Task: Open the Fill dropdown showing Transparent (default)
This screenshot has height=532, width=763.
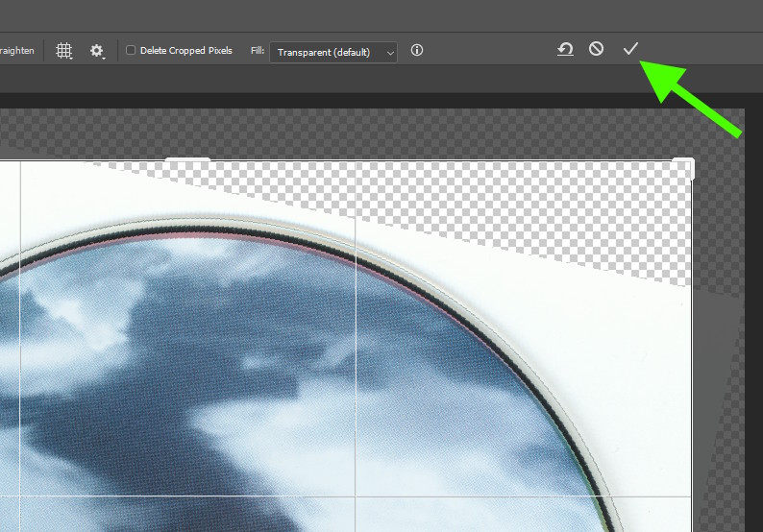Action: (333, 52)
